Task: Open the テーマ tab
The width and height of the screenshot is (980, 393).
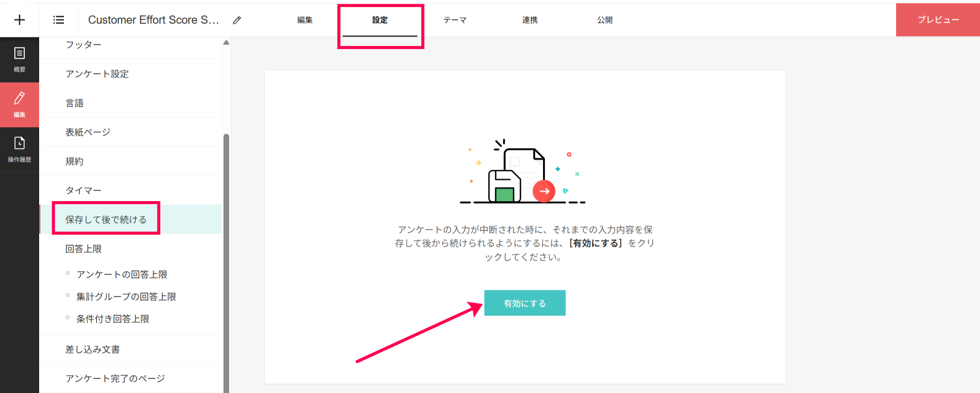Action: tap(455, 20)
